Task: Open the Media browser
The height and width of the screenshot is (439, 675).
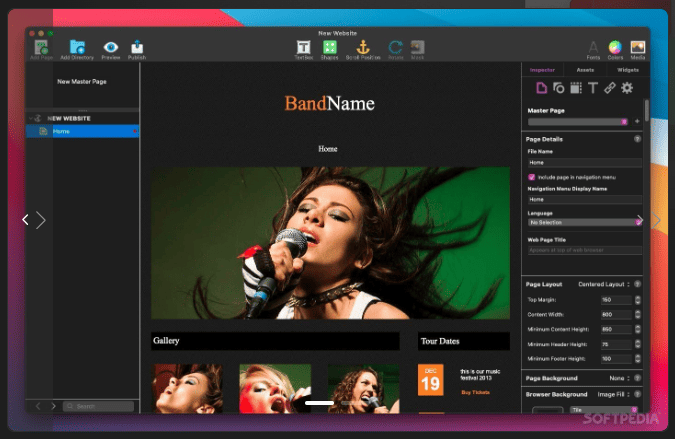Action: click(638, 47)
